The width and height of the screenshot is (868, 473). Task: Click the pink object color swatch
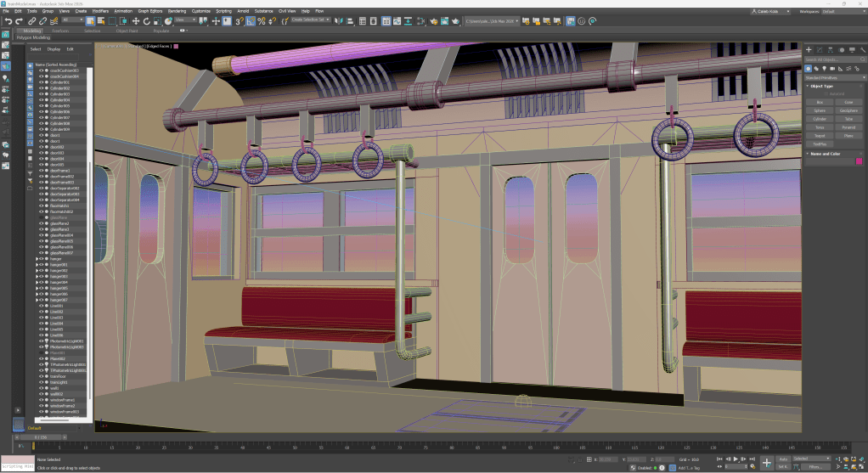(x=858, y=161)
